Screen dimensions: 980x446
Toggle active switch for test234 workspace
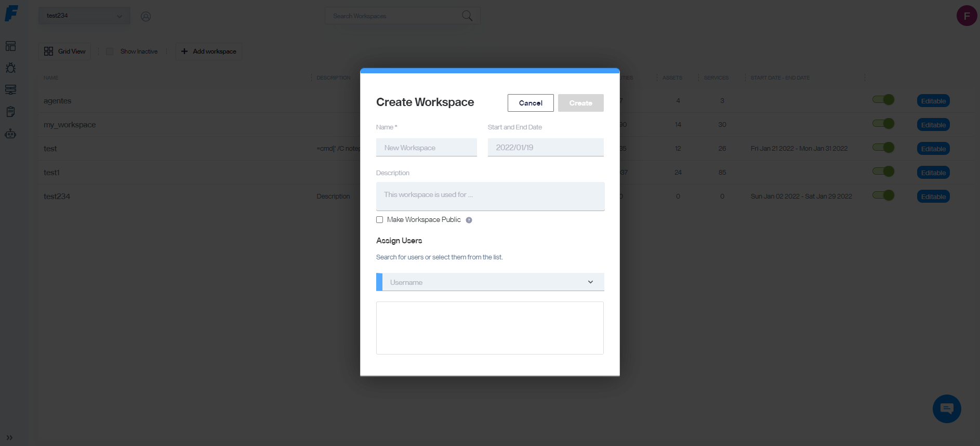883,195
